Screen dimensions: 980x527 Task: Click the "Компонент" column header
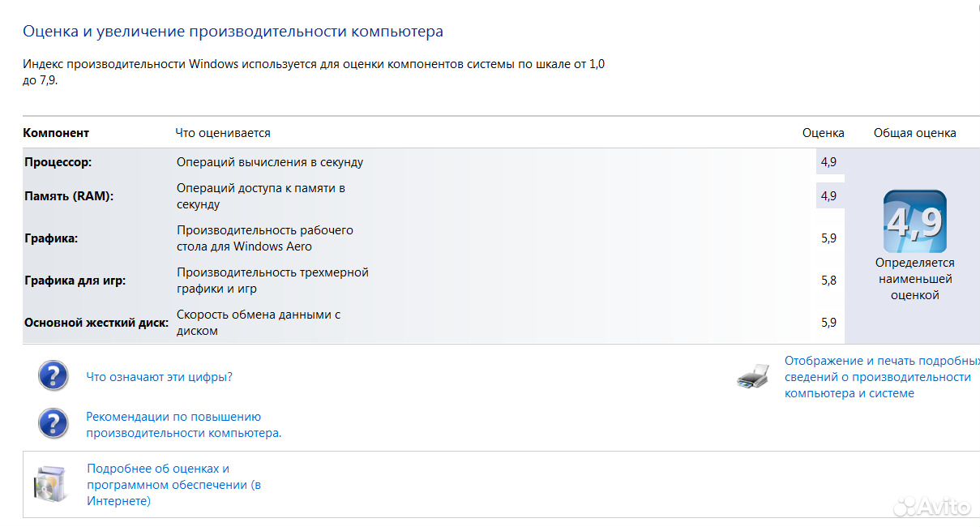coord(56,133)
